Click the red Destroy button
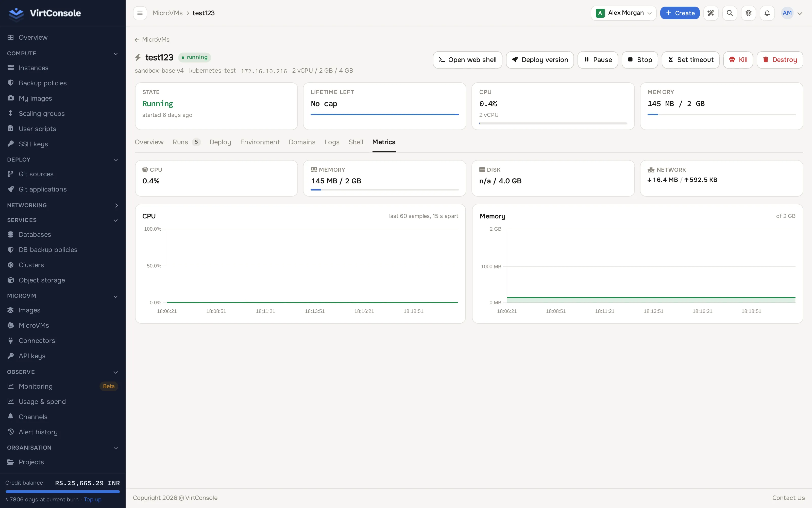The width and height of the screenshot is (812, 508). (780, 60)
